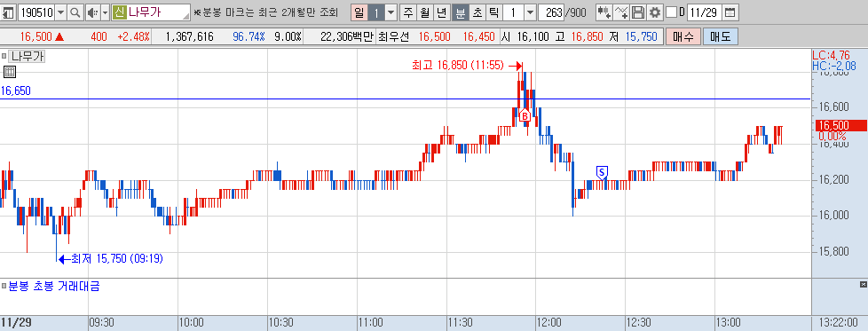Toggle the D checkbox next to the date

671,12
